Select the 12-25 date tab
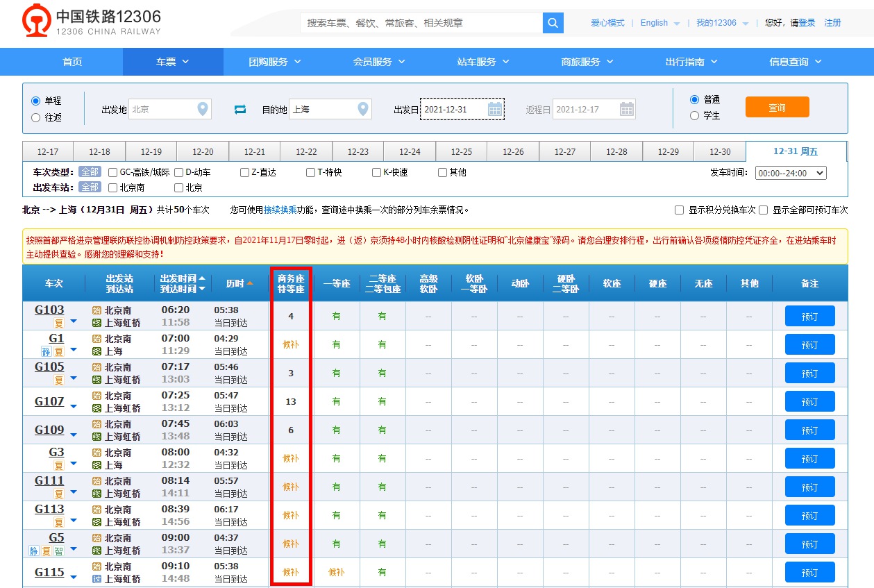 coord(462,151)
